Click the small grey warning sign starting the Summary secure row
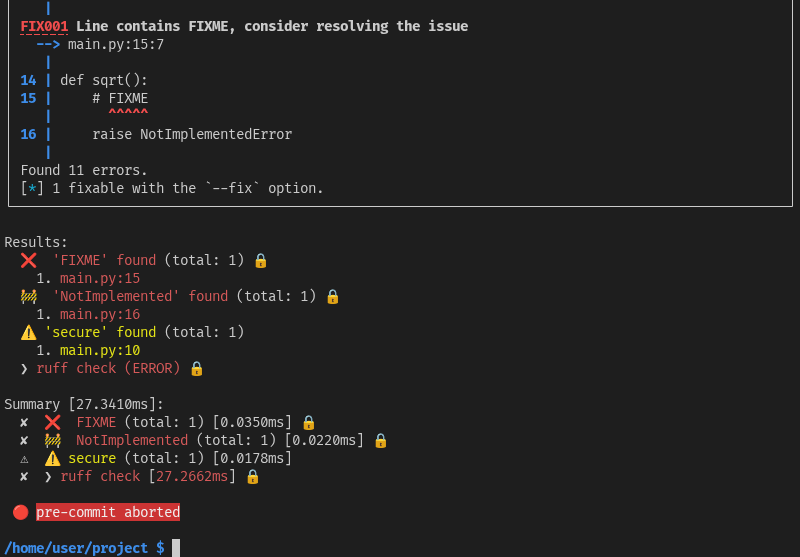This screenshot has height=557, width=800. tap(24, 459)
